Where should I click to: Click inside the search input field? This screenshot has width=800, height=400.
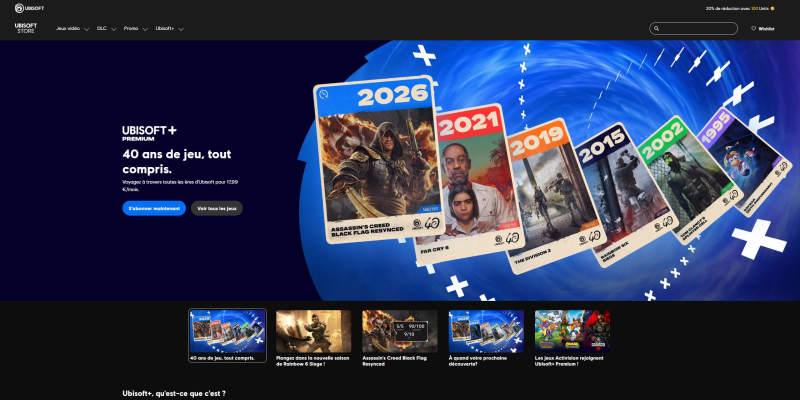[693, 29]
